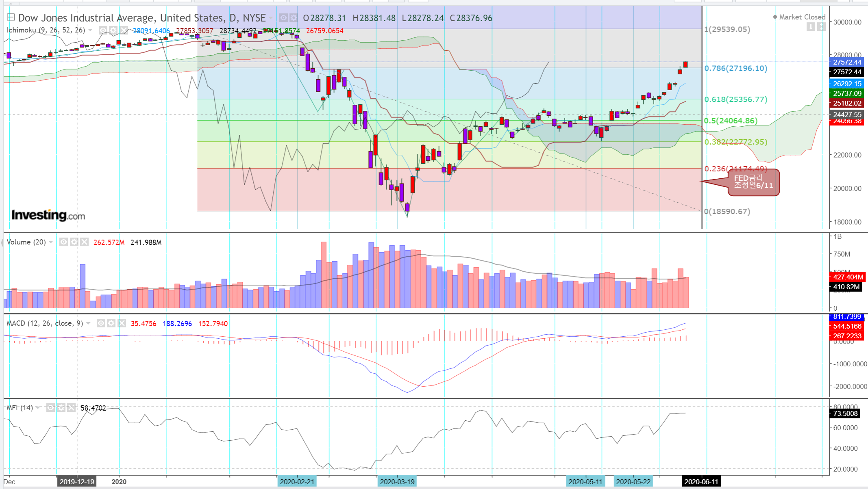Open Ichimoku indicator settings gear
Screen dimensions: 868x489
[113, 30]
